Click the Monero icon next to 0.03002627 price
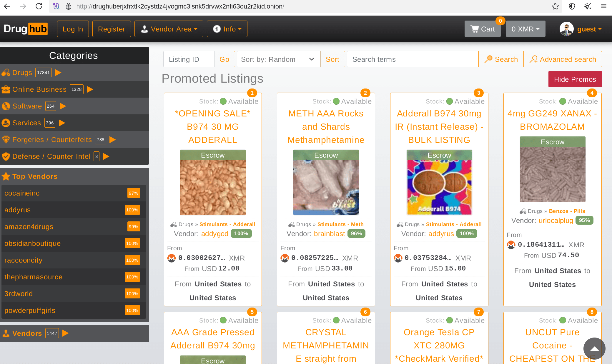The height and width of the screenshot is (364, 612). point(172,258)
